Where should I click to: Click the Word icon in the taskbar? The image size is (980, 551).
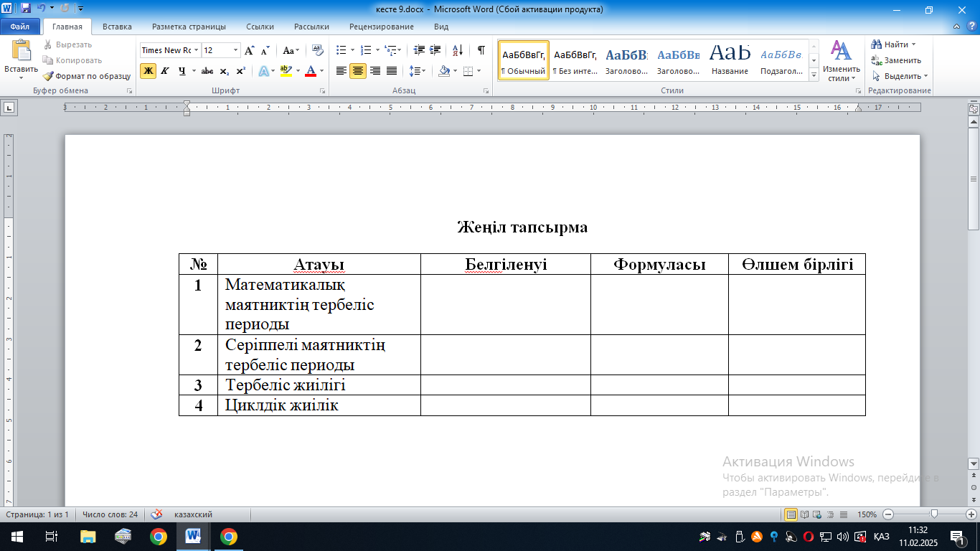[x=193, y=536]
